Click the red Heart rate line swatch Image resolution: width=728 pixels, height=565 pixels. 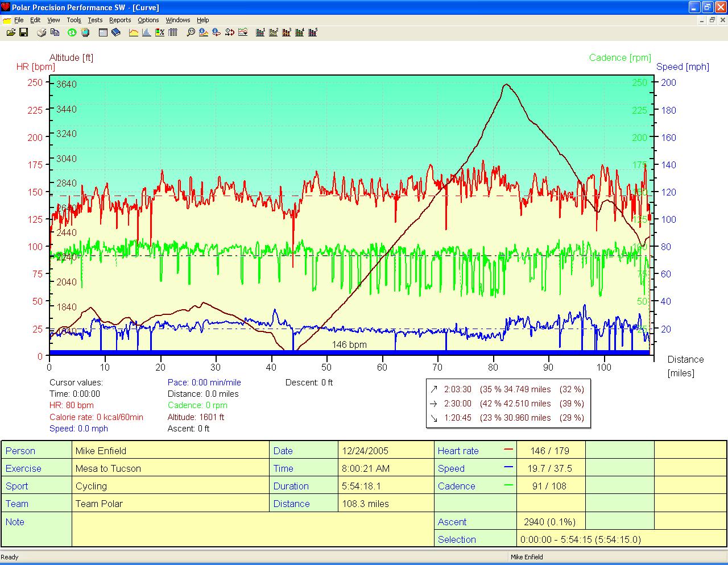point(508,450)
